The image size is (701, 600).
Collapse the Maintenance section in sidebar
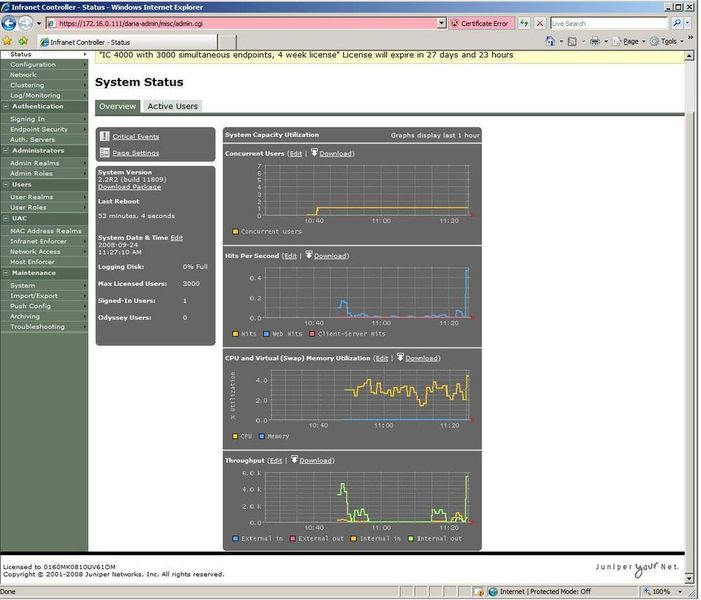coord(6,273)
